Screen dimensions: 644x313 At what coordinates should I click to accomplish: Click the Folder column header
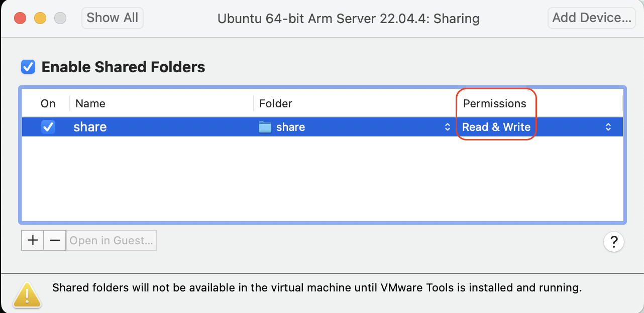click(x=276, y=103)
